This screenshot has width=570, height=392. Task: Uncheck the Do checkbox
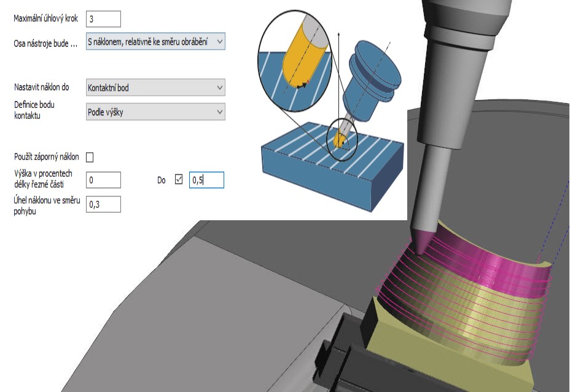pos(179,180)
